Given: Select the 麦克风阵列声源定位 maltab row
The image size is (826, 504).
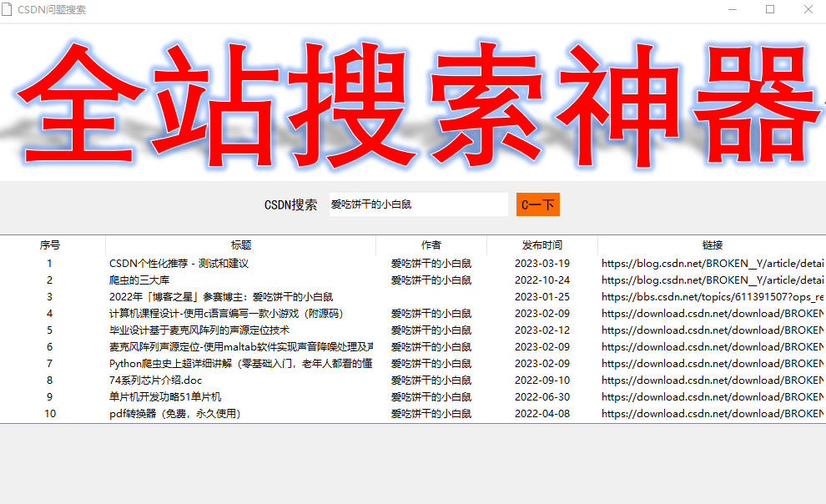Looking at the screenshot, I should coord(413,347).
